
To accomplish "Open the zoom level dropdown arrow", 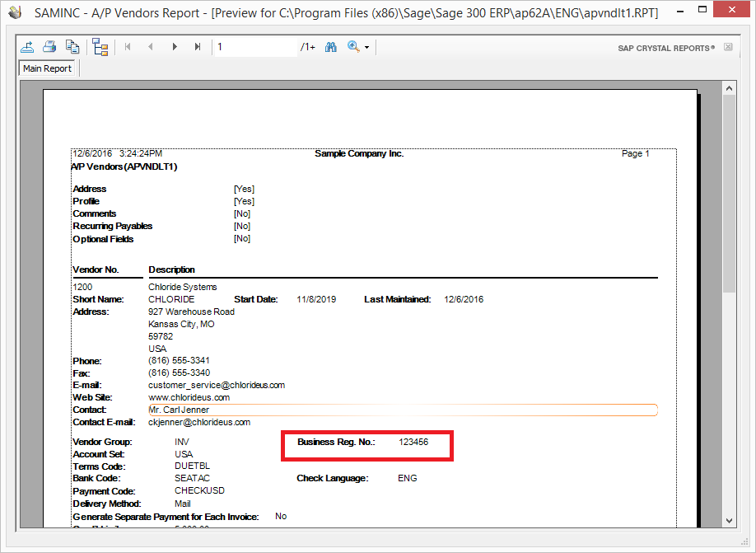I will [x=366, y=47].
